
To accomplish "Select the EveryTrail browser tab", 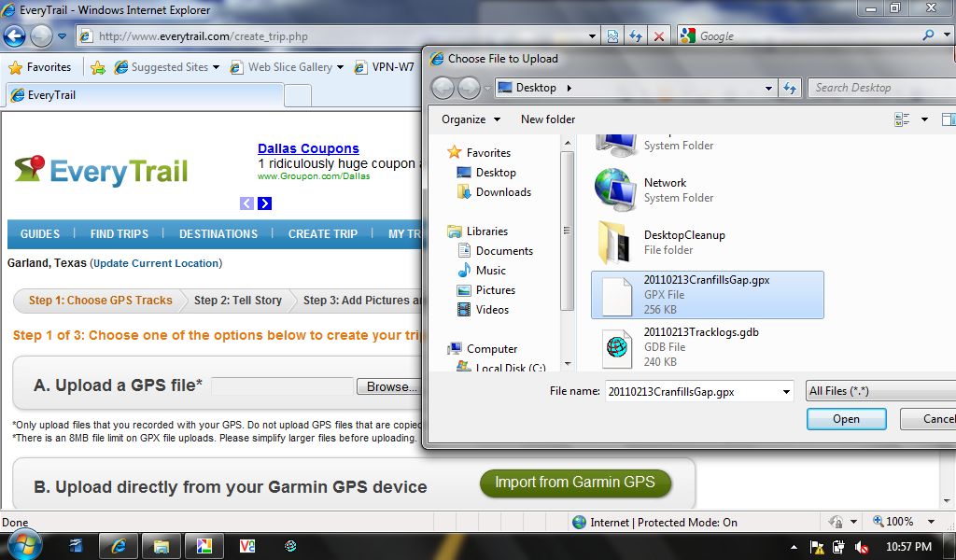I will [145, 95].
